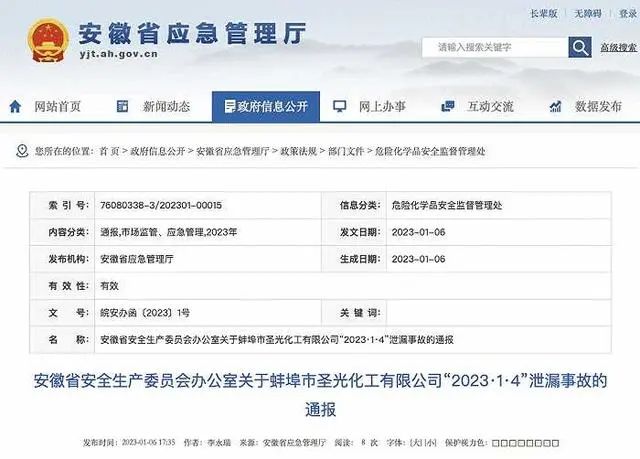This screenshot has width=640, height=459.
Task: Open the 高级搜索 advanced search link
Action: (618, 48)
